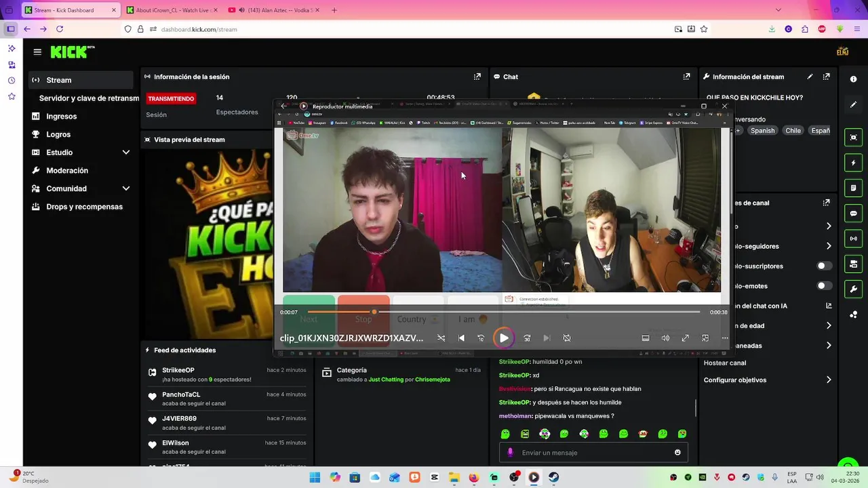Toggle repeat in the media player

(x=567, y=338)
